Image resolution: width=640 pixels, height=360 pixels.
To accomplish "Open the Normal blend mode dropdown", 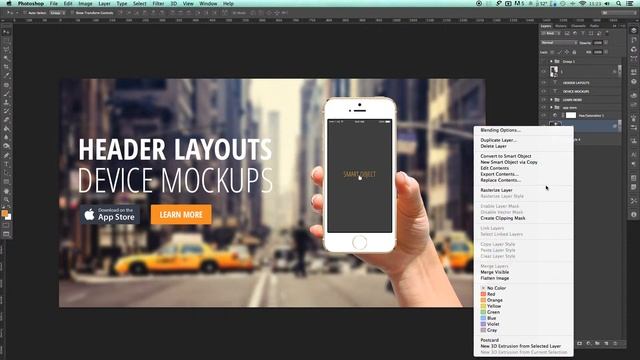I will tap(559, 43).
